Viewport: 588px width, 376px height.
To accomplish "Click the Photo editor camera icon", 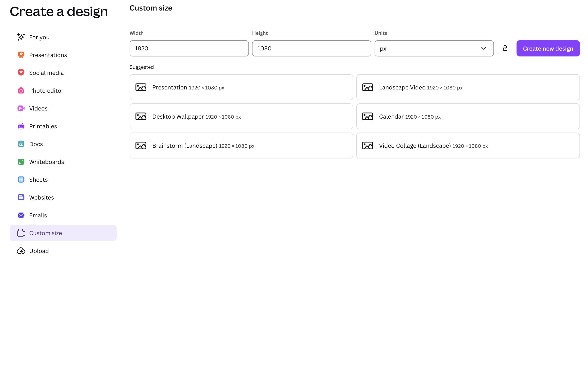I will 21,91.
